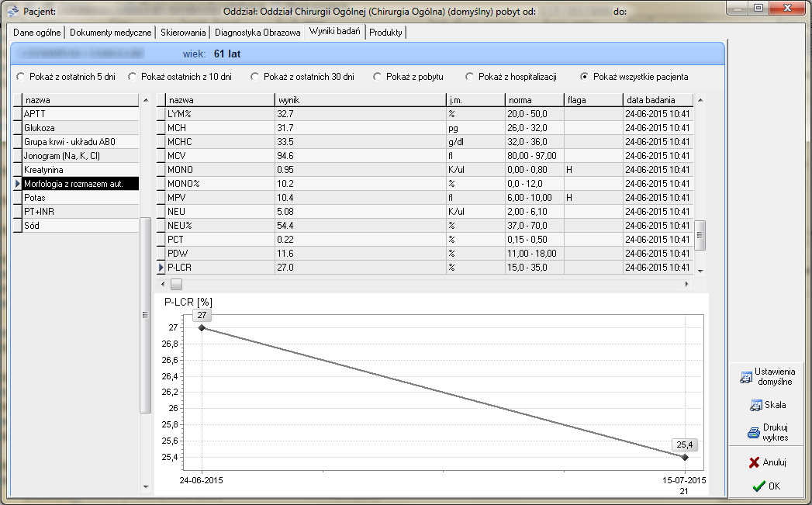Click the 'data badania' column header
The width and height of the screenshot is (812, 505).
pyautogui.click(x=658, y=100)
